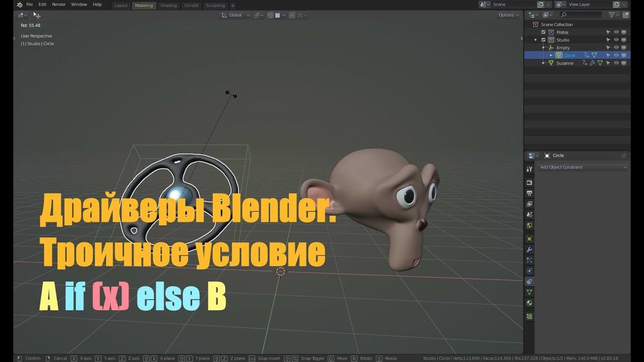Select the Empty object in outliner

[563, 48]
